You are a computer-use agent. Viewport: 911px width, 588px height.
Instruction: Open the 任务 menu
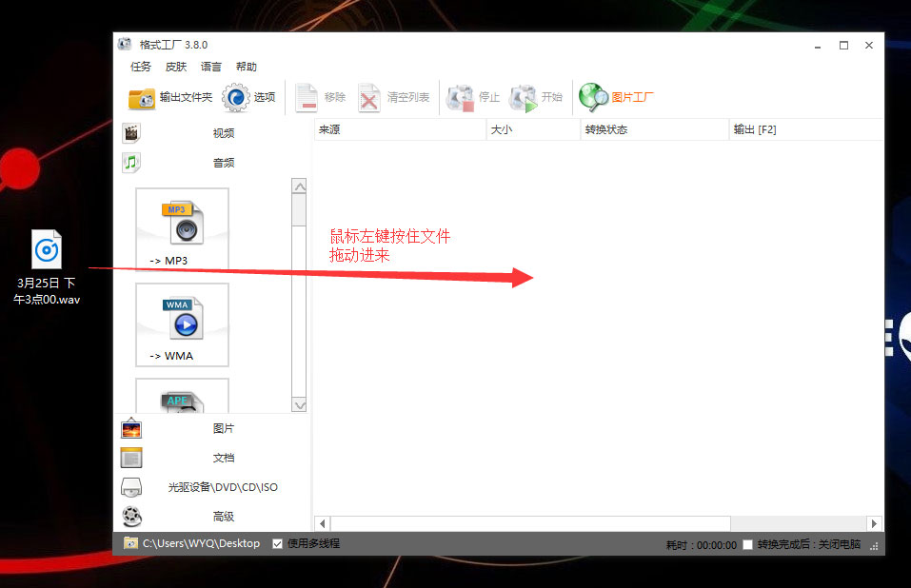point(141,67)
